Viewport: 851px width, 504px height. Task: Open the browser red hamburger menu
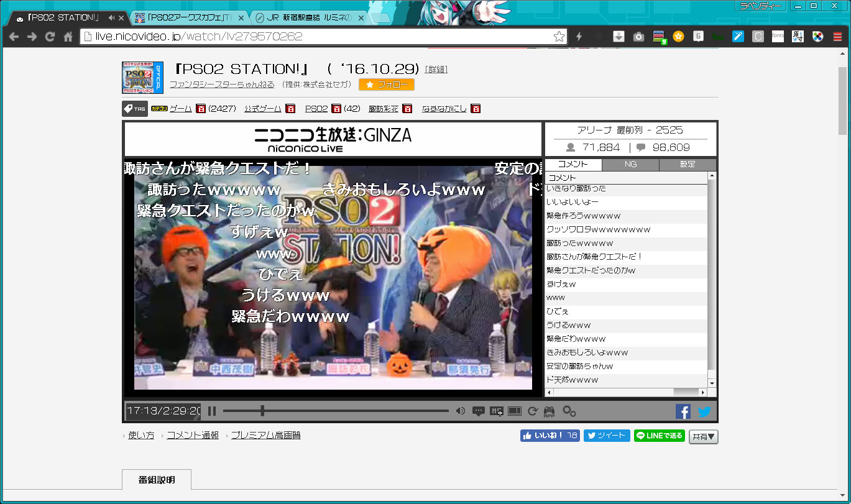pos(837,37)
